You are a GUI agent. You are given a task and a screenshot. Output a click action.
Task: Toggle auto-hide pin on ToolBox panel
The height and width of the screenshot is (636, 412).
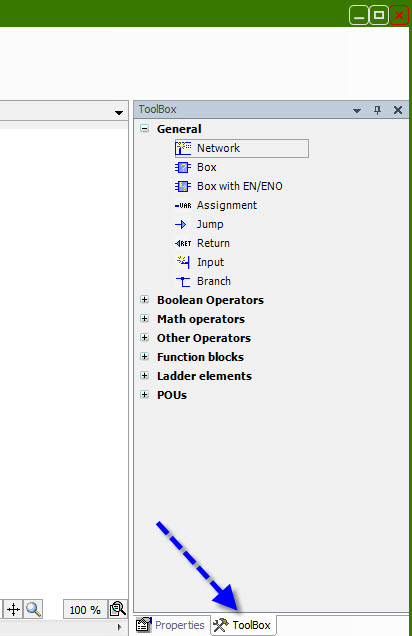[x=378, y=110]
